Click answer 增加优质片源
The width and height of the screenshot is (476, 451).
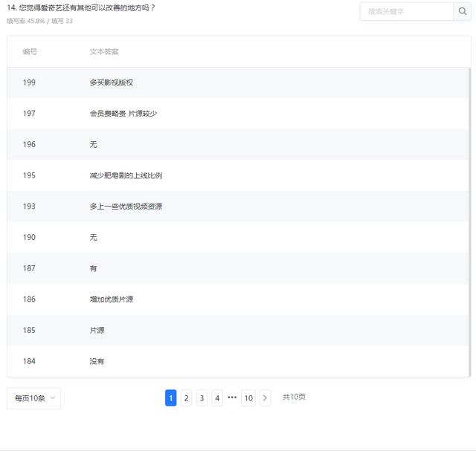[x=112, y=299]
